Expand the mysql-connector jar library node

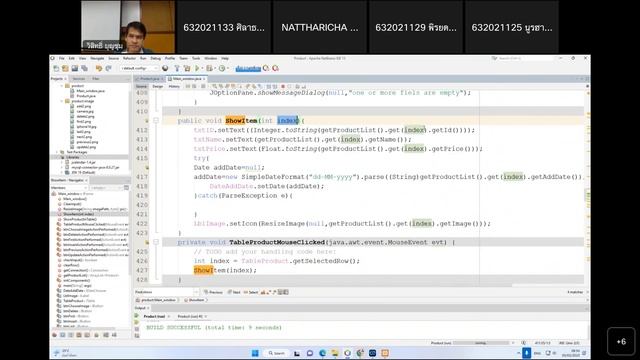(62, 167)
